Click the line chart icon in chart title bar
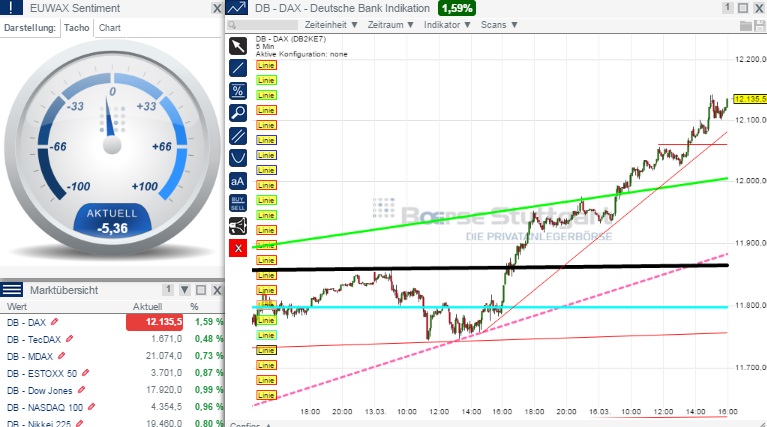The width and height of the screenshot is (767, 427). click(237, 8)
